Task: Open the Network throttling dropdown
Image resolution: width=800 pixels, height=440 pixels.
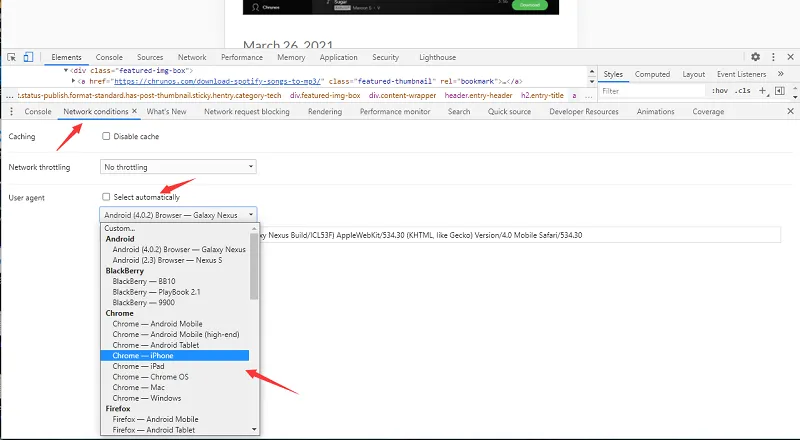Action: (x=178, y=167)
